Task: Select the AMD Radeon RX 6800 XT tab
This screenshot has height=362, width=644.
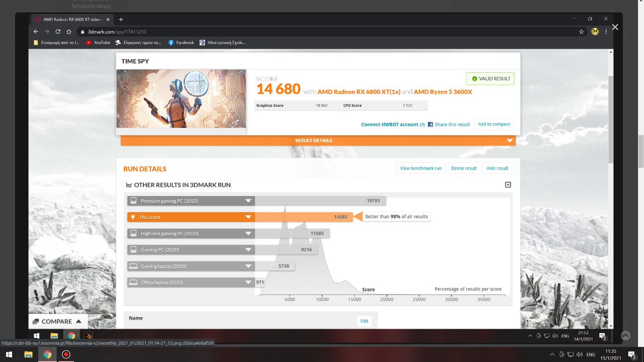Action: point(72,19)
